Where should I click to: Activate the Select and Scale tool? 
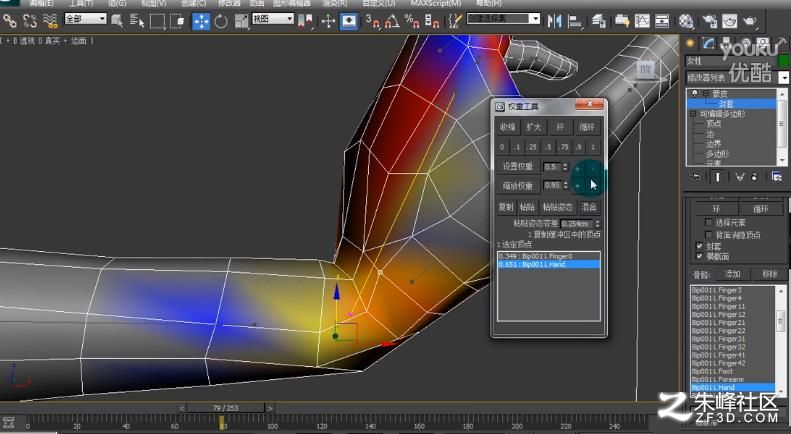pos(241,21)
